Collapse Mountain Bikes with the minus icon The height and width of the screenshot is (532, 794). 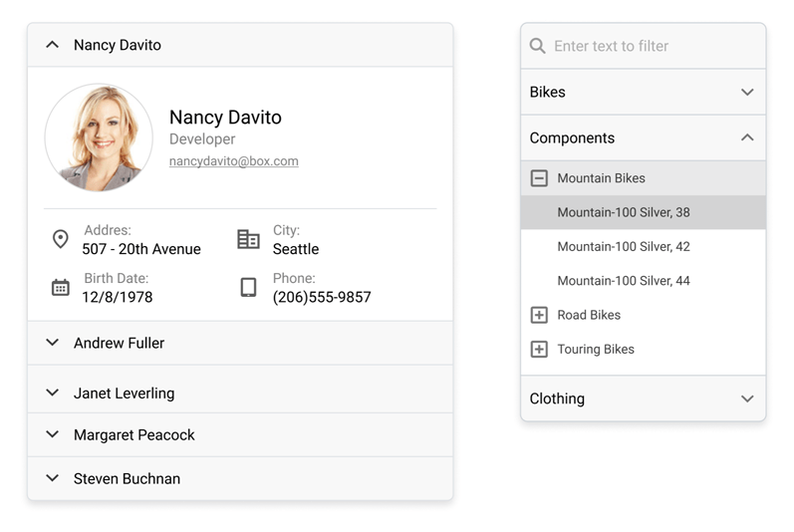pyautogui.click(x=539, y=178)
